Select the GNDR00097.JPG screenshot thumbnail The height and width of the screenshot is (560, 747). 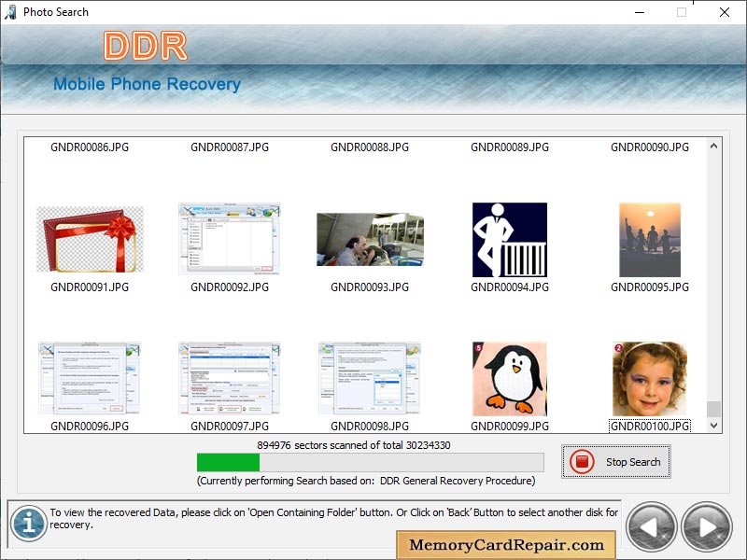(x=230, y=379)
